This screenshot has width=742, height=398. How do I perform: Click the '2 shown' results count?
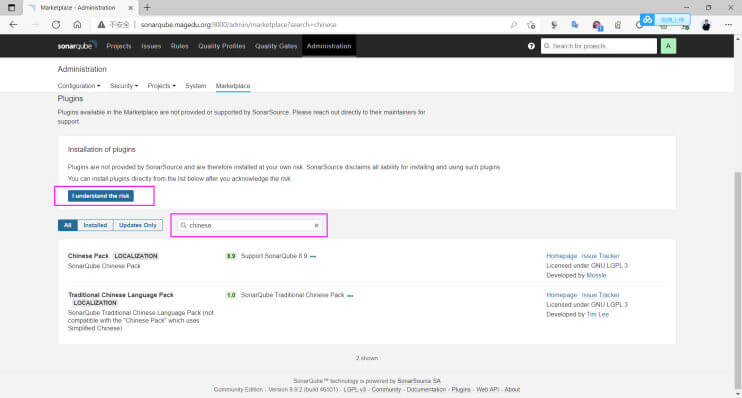coord(367,358)
